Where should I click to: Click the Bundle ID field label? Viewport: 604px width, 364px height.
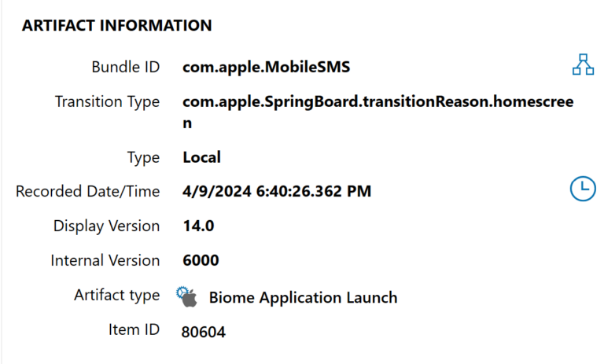[126, 68]
